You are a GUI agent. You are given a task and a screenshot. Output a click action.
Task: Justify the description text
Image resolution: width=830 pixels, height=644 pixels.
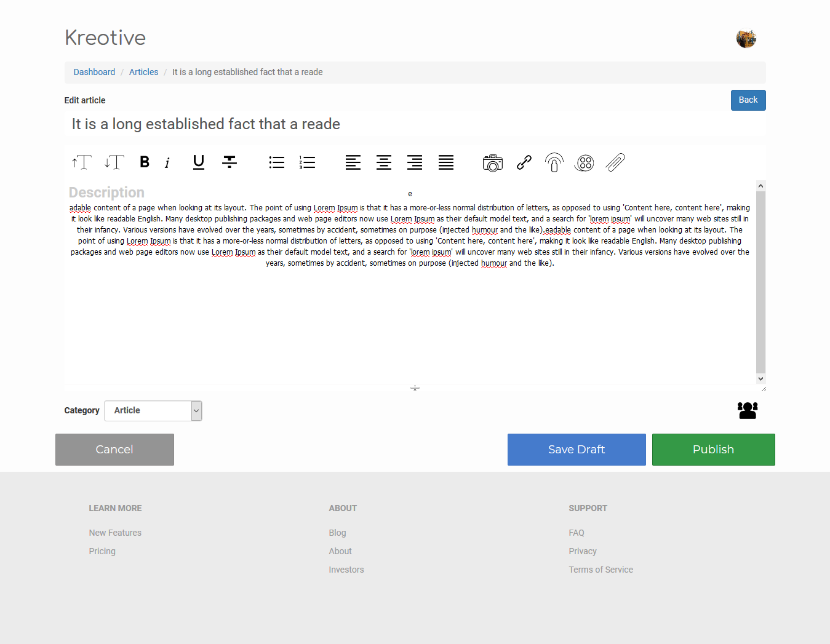tap(446, 162)
